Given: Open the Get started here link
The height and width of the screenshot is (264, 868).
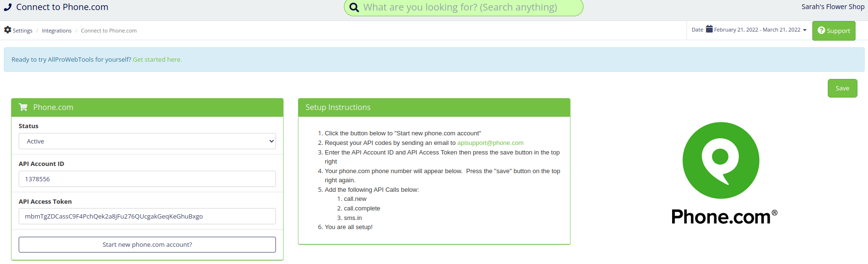Looking at the screenshot, I should [157, 60].
